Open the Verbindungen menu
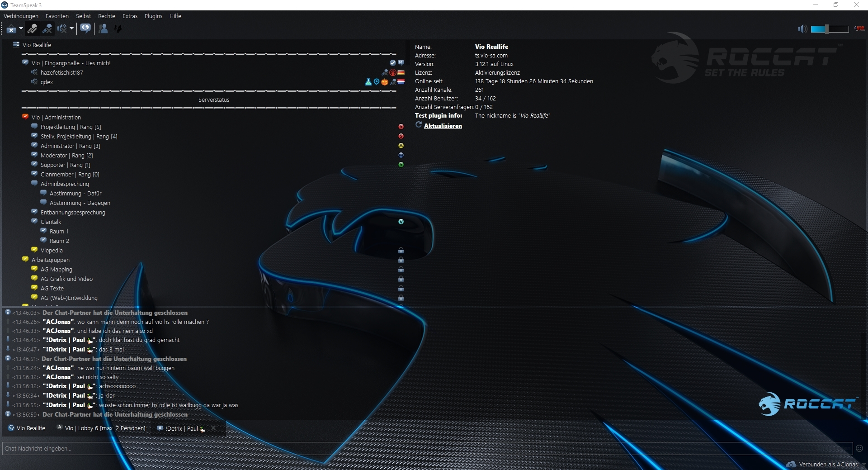 [x=21, y=16]
